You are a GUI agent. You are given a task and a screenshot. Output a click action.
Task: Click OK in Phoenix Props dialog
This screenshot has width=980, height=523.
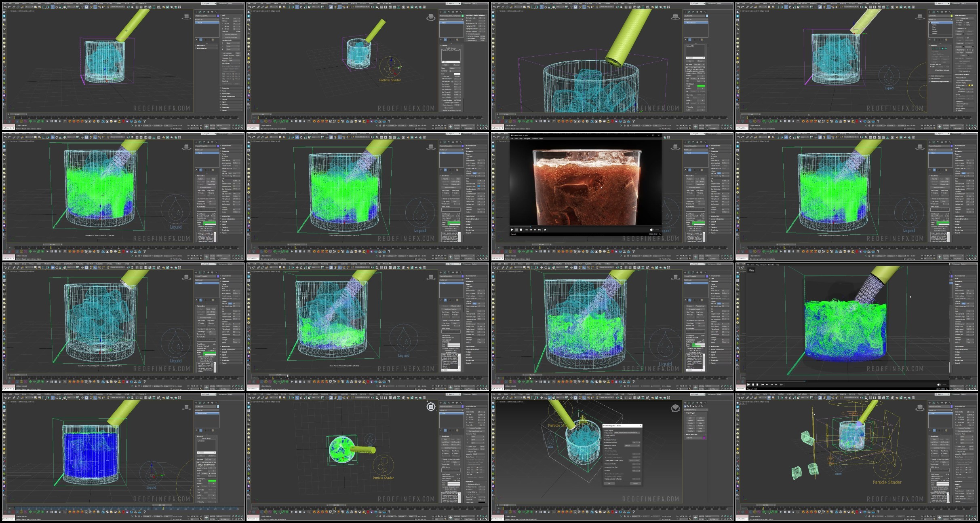tap(609, 483)
